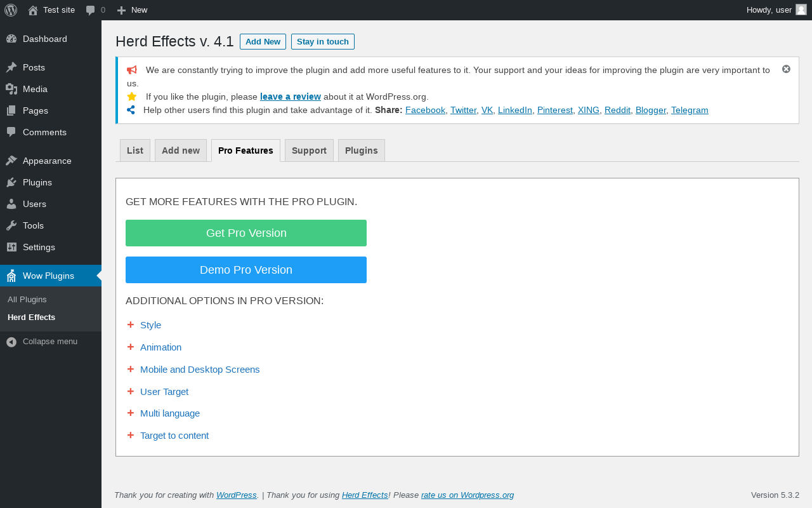Click the Test site name
The image size is (812, 508).
coord(59,10)
